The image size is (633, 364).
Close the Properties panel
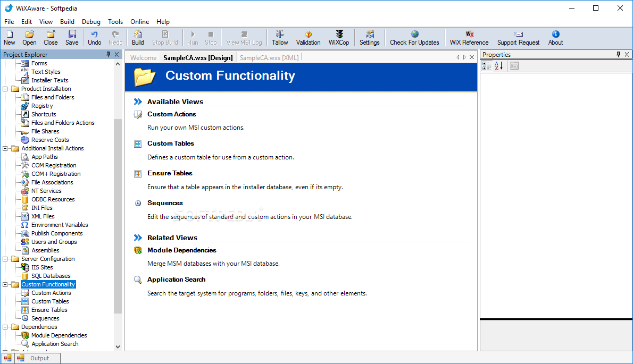627,54
